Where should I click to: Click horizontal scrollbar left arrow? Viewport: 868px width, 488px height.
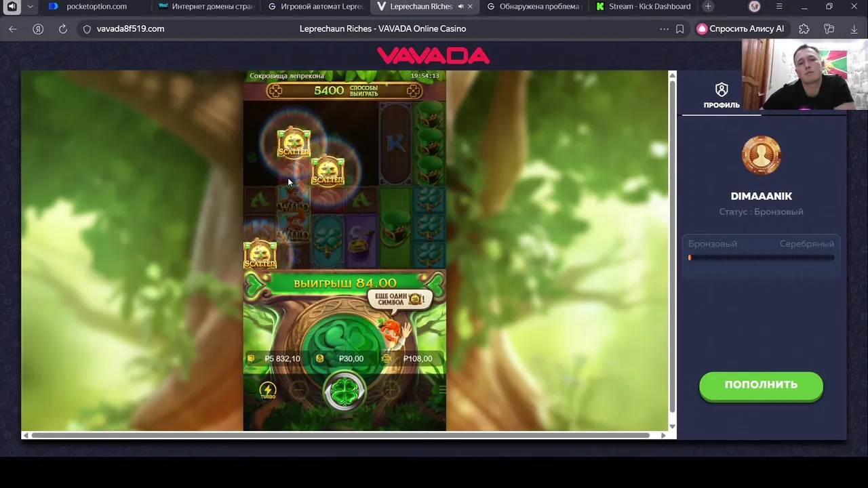tap(26, 435)
